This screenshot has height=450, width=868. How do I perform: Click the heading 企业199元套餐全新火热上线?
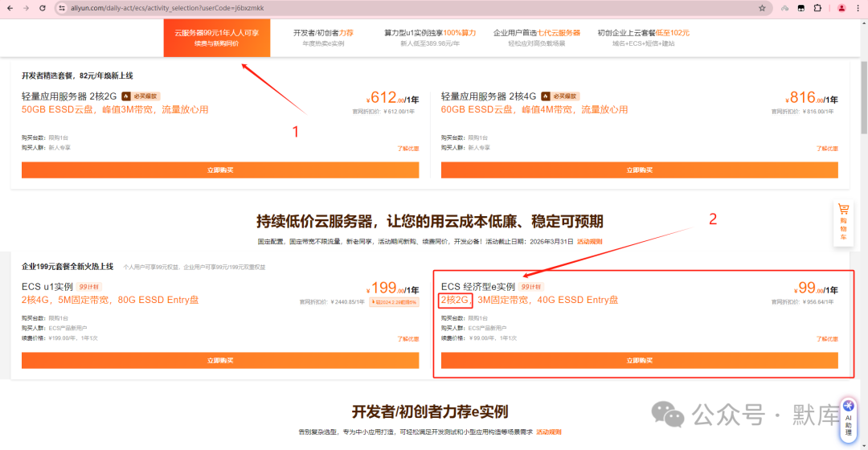(68, 267)
